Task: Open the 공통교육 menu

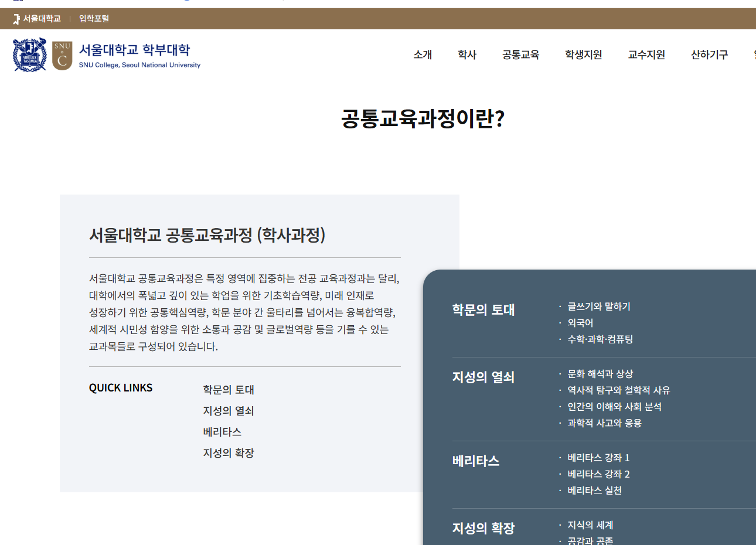Action: [x=520, y=54]
